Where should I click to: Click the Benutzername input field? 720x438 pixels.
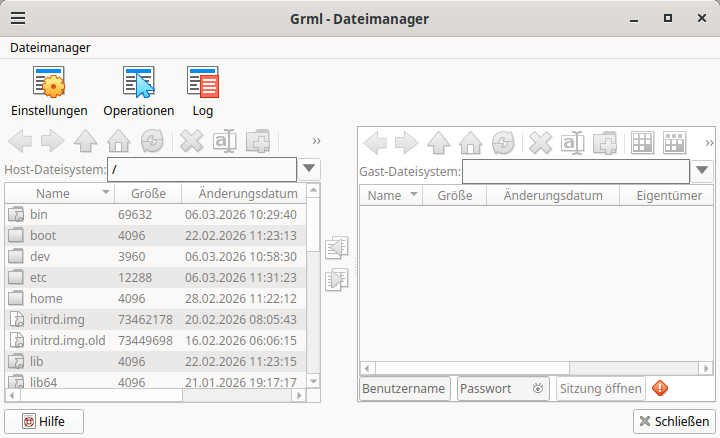pyautogui.click(x=404, y=389)
